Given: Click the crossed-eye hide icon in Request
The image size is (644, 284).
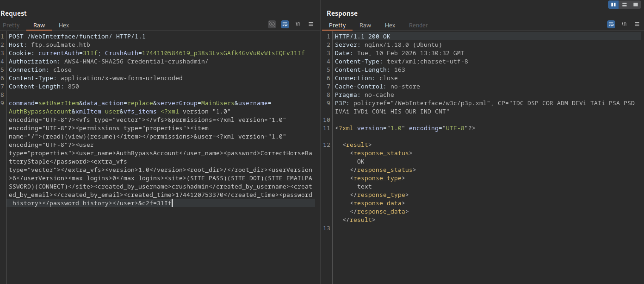Looking at the screenshot, I should (x=272, y=24).
